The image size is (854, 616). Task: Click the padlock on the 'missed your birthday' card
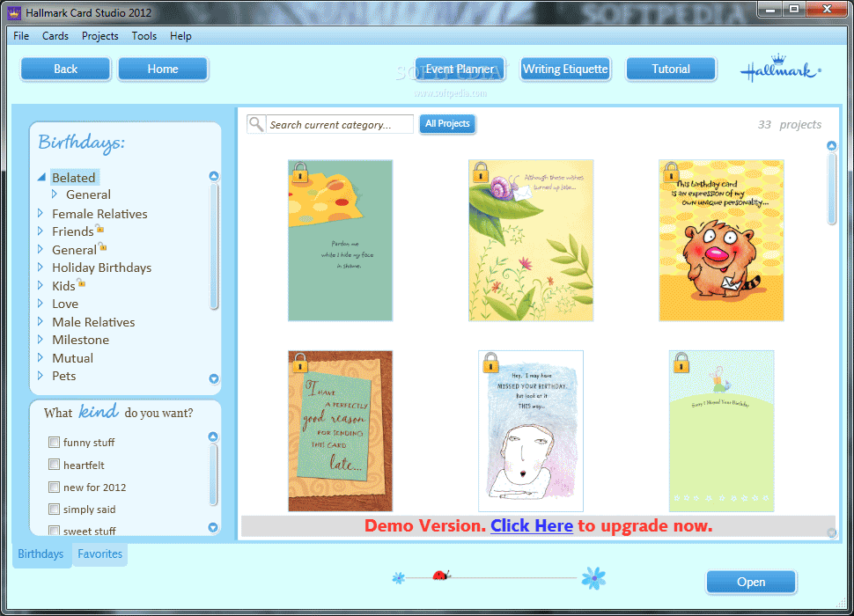tap(490, 363)
